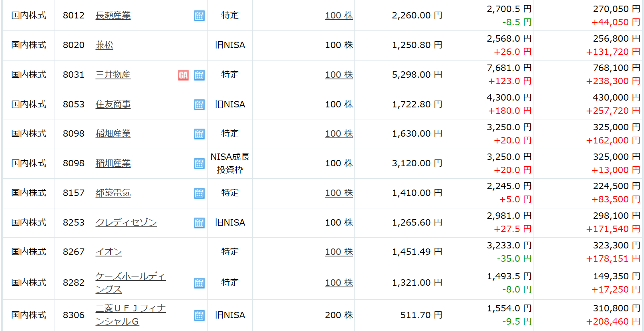The width and height of the screenshot is (644, 331).
Task: Click 100 株 link for イオン
Action: coord(339,252)
